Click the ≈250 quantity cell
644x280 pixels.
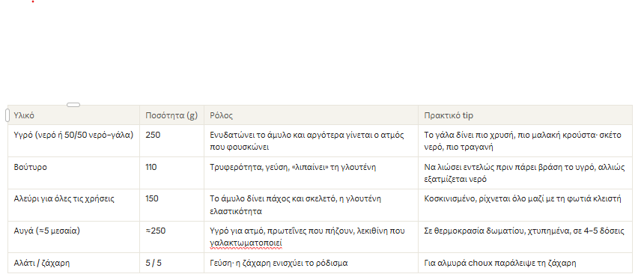pos(171,237)
